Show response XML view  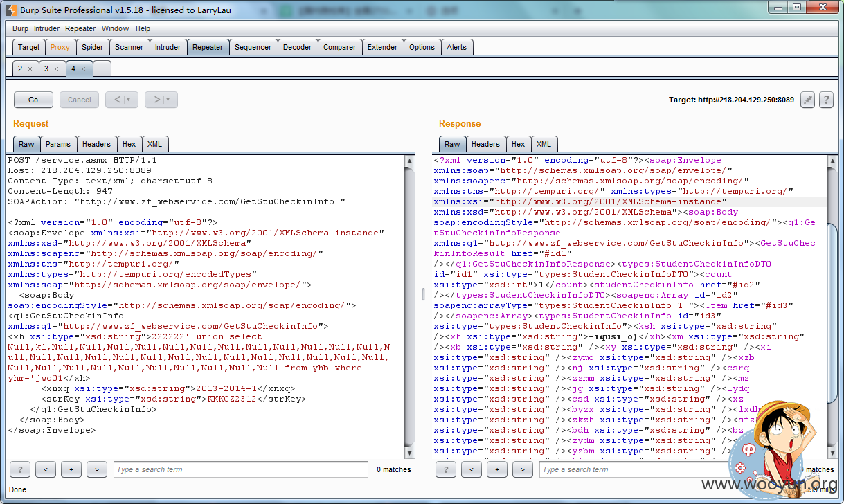[544, 144]
